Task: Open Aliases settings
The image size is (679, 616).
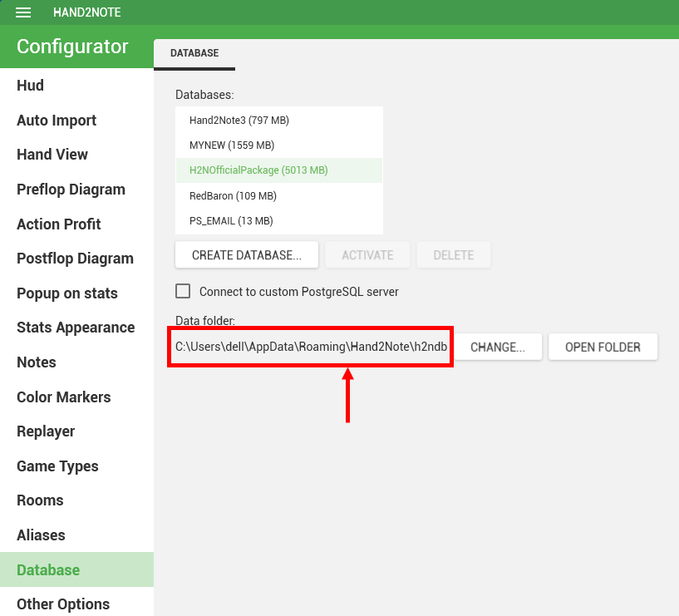Action: coord(76,535)
